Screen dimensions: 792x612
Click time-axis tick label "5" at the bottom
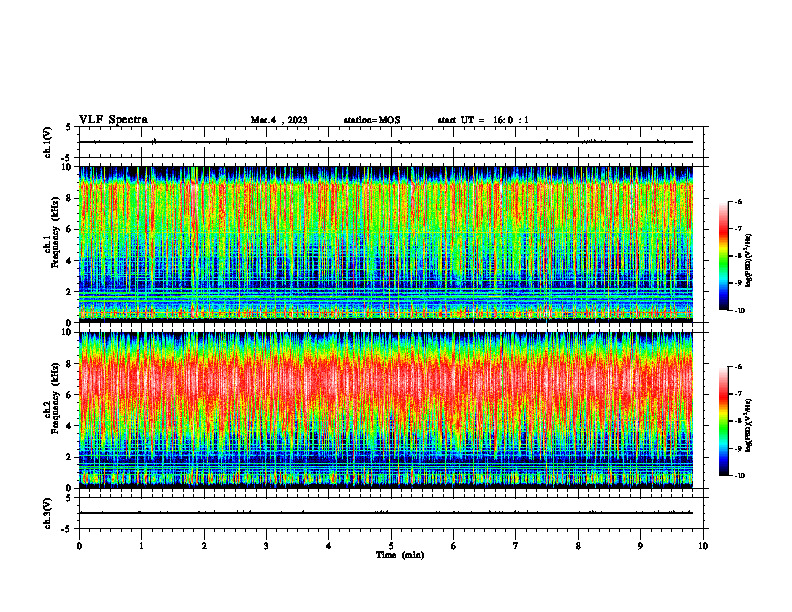(x=391, y=546)
